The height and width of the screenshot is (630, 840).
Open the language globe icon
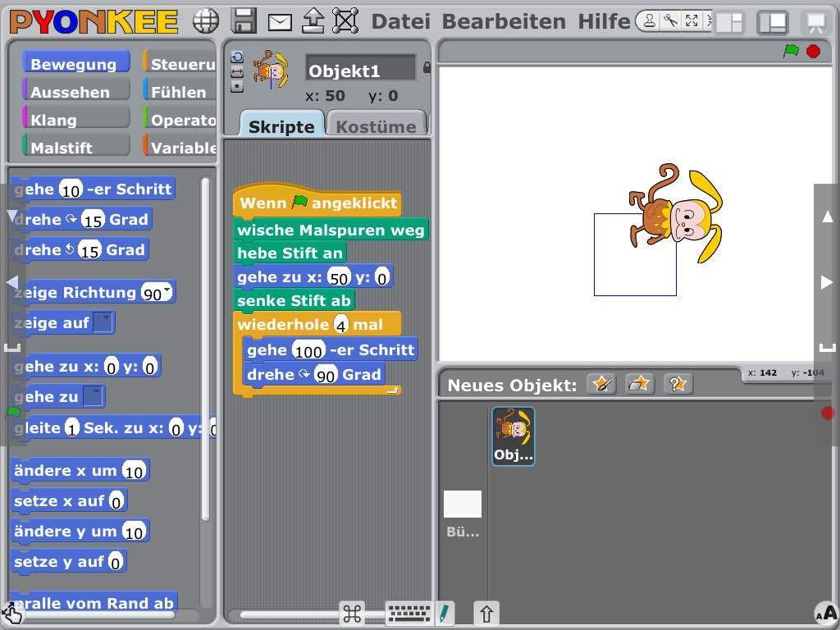click(206, 21)
